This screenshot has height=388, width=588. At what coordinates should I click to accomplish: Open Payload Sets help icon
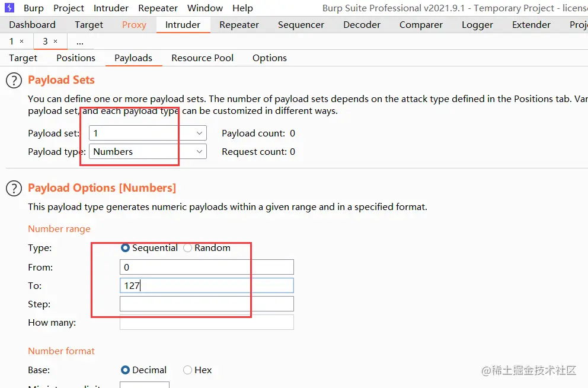coord(14,80)
